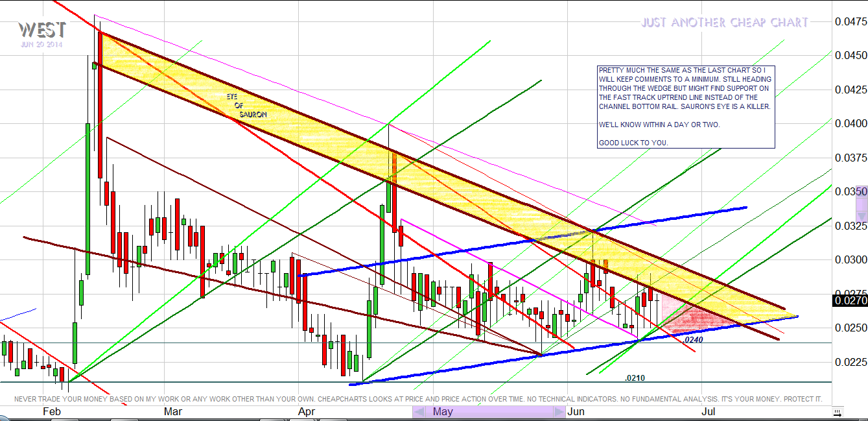868x421 pixels.
Task: Select the Jun label on time axis
Action: (x=576, y=412)
